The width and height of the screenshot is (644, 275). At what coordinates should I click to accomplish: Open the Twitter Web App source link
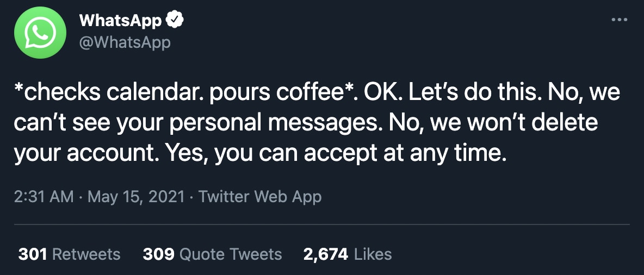260,196
